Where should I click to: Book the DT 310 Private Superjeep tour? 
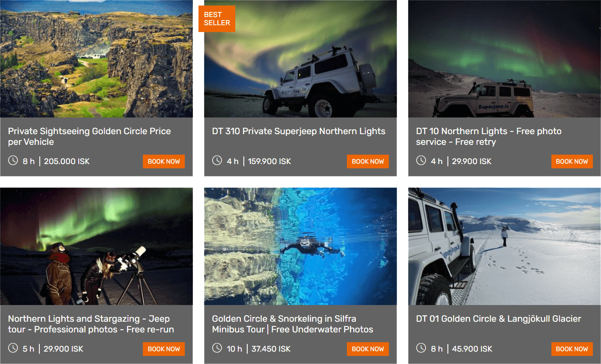click(x=368, y=161)
